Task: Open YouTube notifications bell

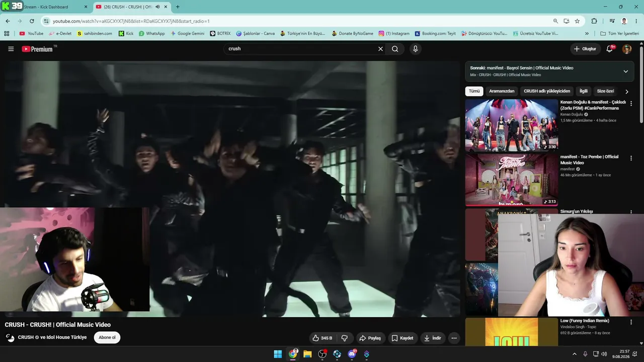Action: tap(609, 49)
